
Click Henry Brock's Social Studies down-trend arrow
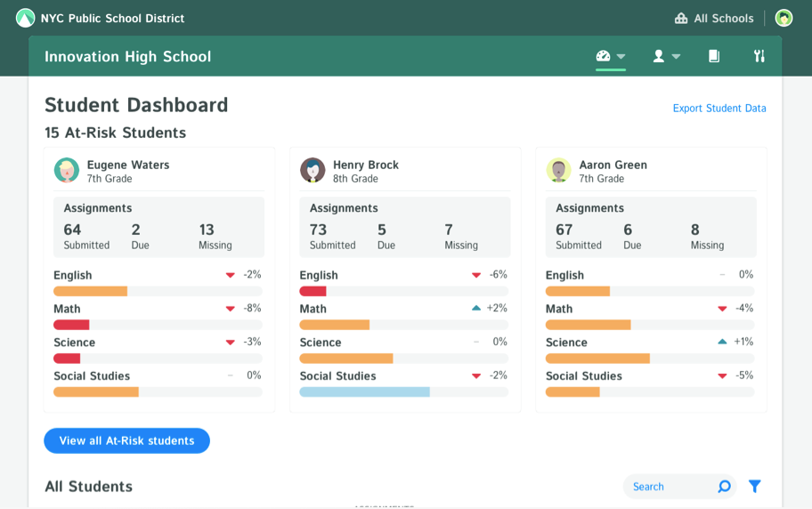[x=476, y=376]
